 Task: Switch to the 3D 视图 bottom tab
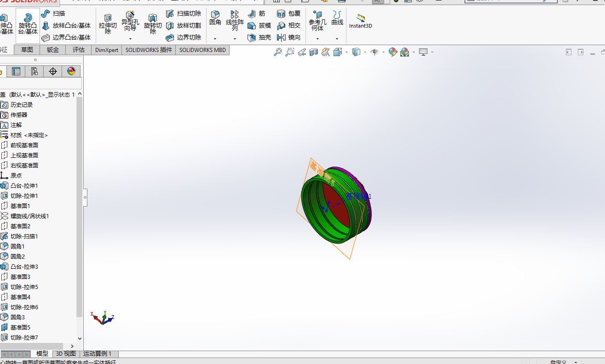tap(66, 354)
